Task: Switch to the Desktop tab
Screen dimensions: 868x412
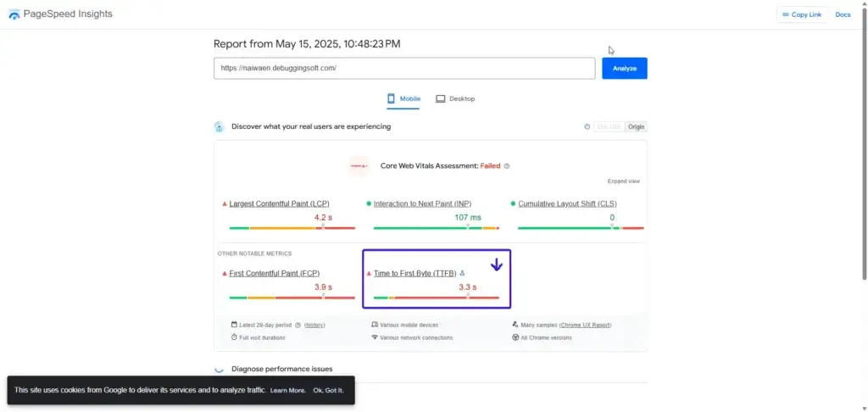Action: pos(455,99)
